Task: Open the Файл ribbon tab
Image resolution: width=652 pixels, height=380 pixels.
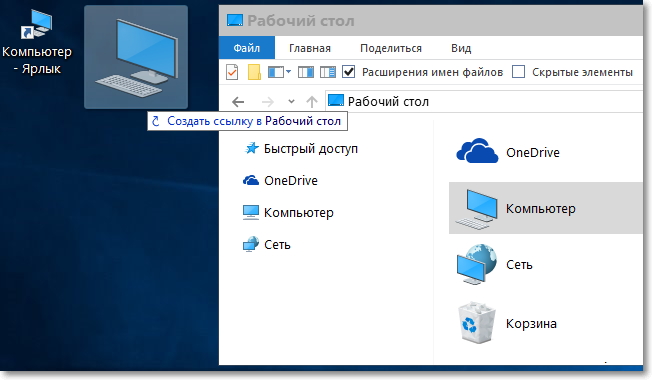Action: pos(247,48)
